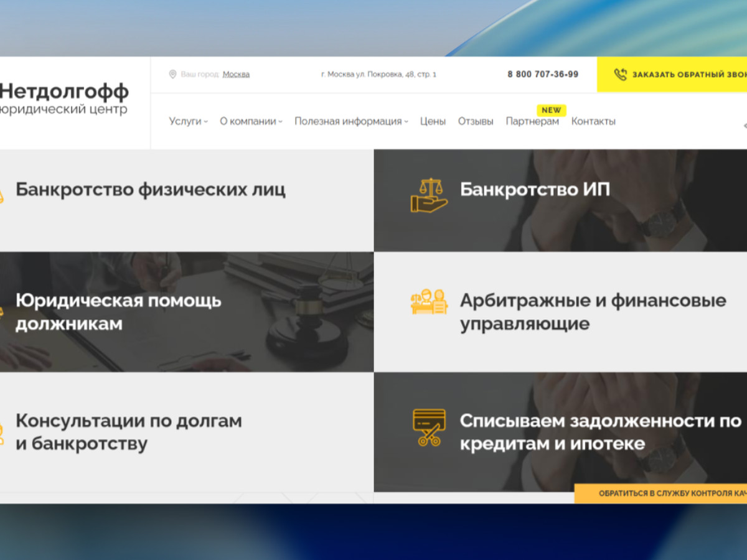747x560 pixels.
Task: Expand the Полезная информация dropdown
Action: click(351, 121)
